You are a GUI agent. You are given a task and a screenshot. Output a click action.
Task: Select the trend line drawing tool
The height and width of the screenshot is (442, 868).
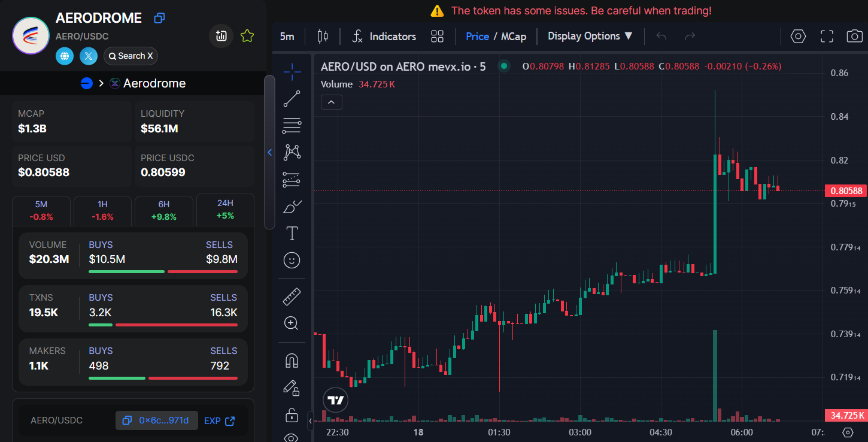click(x=292, y=99)
